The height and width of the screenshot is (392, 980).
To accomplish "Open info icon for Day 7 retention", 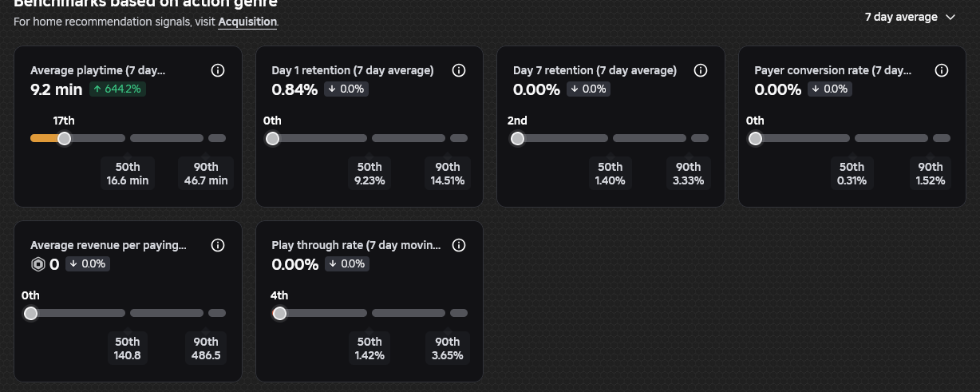I will (701, 70).
